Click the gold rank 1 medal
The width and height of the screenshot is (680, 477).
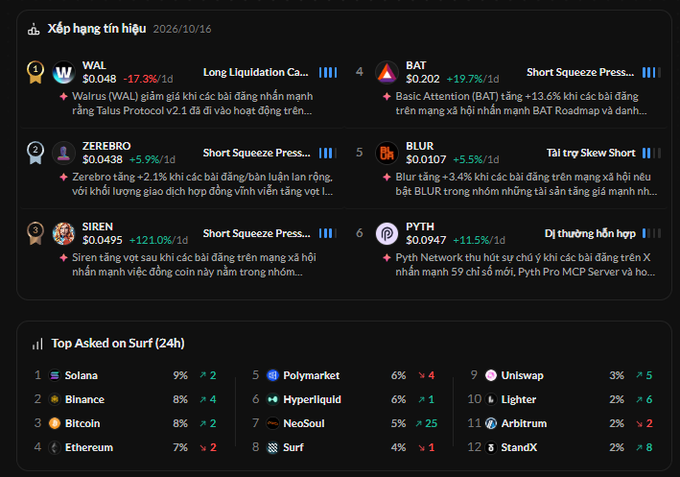click(x=35, y=72)
